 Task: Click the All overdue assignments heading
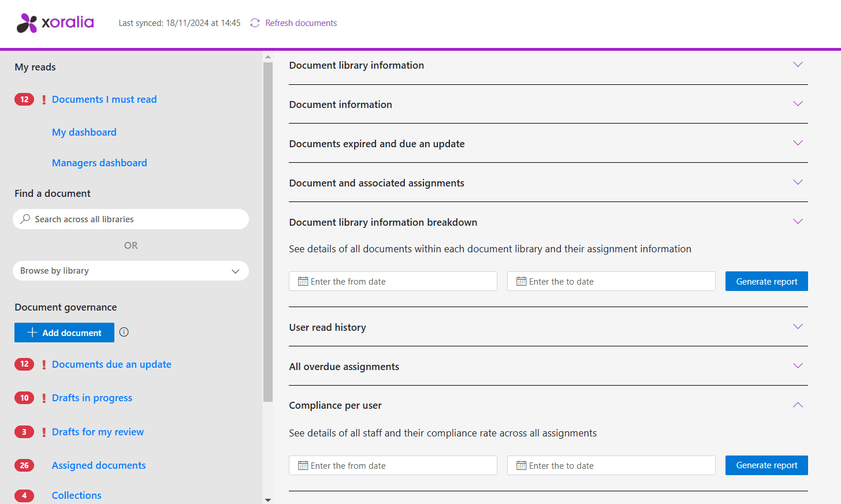(x=344, y=367)
